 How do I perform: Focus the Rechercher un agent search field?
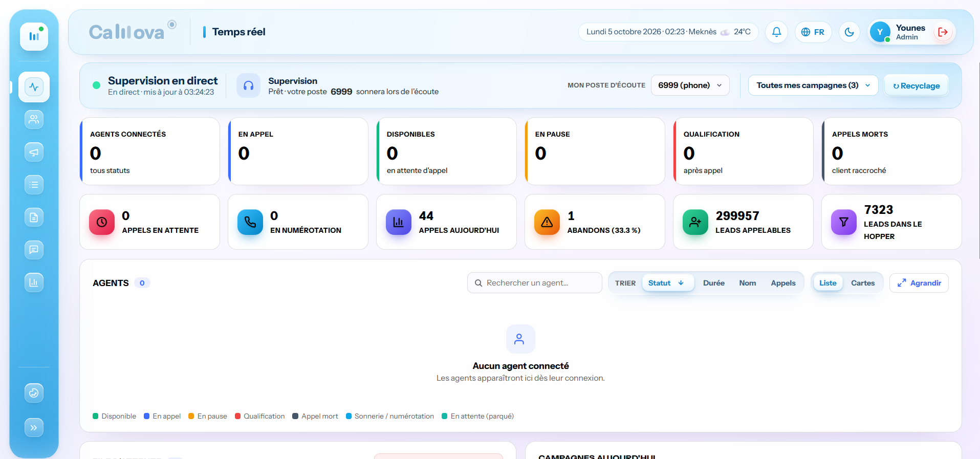click(534, 283)
